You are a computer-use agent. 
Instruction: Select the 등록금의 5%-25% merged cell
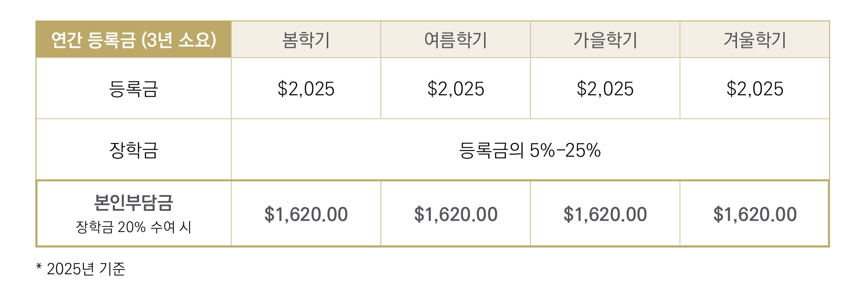[530, 150]
